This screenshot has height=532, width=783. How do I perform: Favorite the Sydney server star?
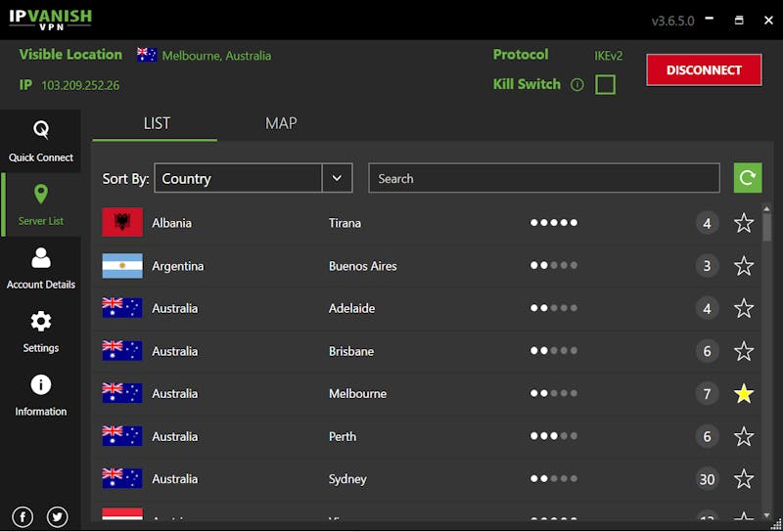click(744, 478)
